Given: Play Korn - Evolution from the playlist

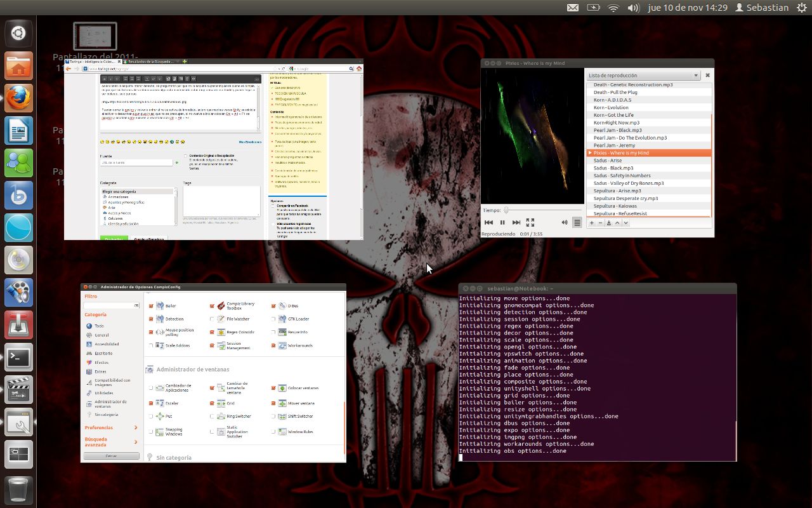Looking at the screenshot, I should [649, 107].
